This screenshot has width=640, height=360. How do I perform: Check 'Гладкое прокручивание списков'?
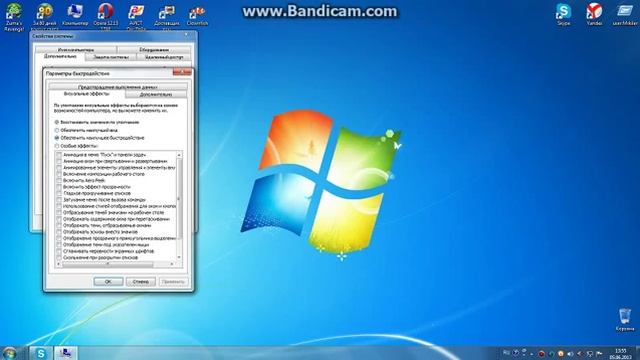coord(59,193)
